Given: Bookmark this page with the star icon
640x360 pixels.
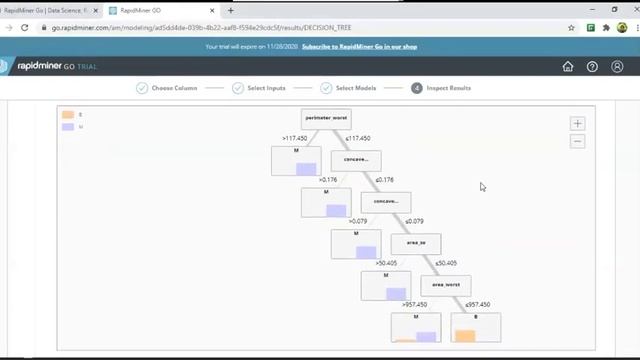Looking at the screenshot, I should [571, 28].
